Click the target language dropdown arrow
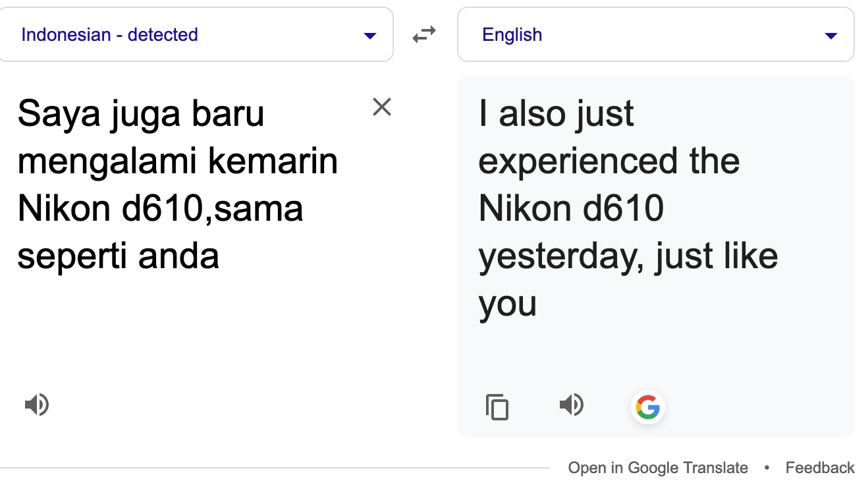 tap(831, 36)
